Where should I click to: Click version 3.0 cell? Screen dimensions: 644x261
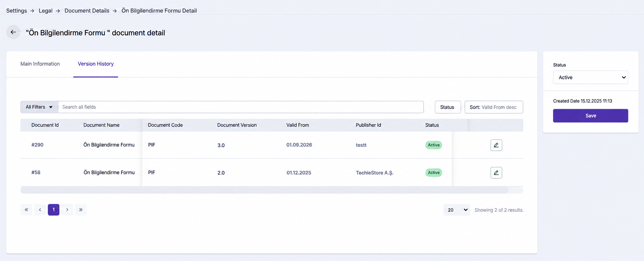[221, 145]
